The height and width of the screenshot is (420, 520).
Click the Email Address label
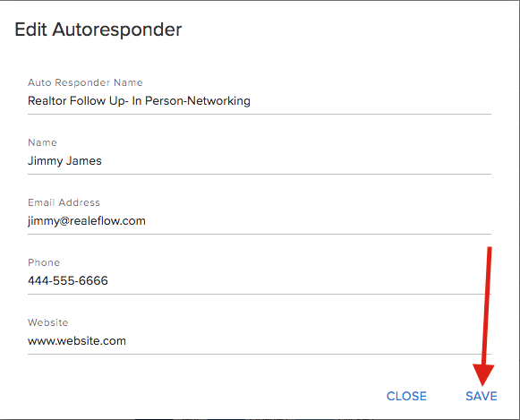[x=64, y=202]
